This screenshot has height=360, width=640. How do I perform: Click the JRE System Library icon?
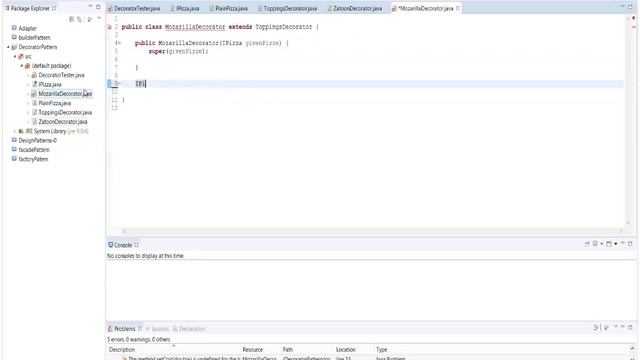pyautogui.click(x=21, y=131)
